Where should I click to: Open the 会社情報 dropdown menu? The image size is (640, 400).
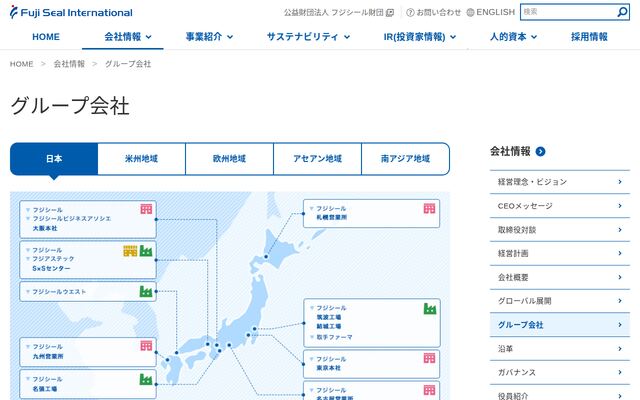[x=128, y=37]
